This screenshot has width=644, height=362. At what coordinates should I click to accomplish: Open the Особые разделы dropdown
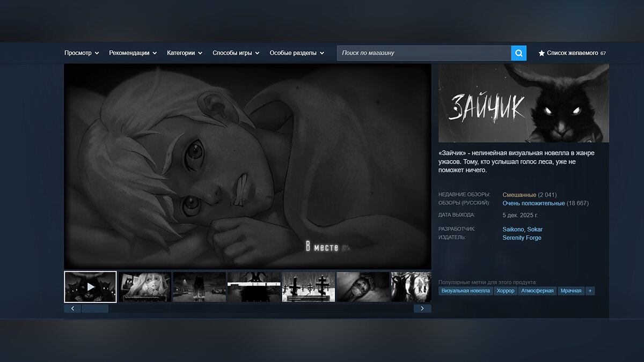click(297, 53)
